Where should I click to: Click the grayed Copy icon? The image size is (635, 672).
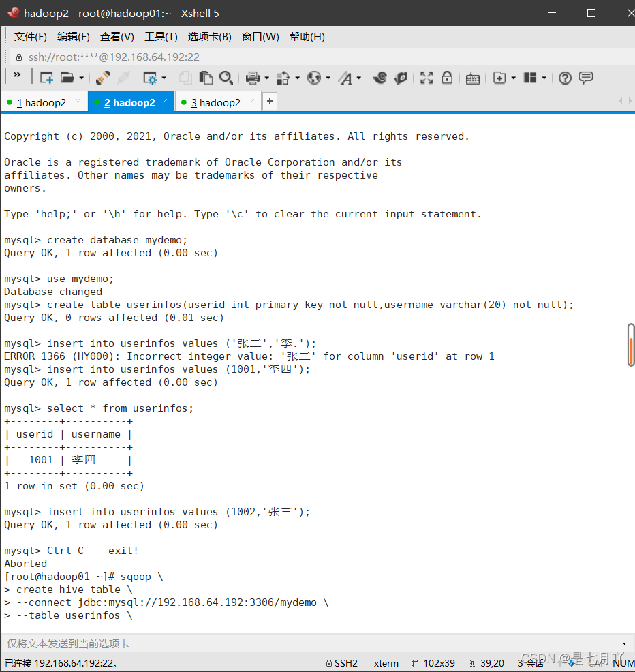pyautogui.click(x=185, y=78)
